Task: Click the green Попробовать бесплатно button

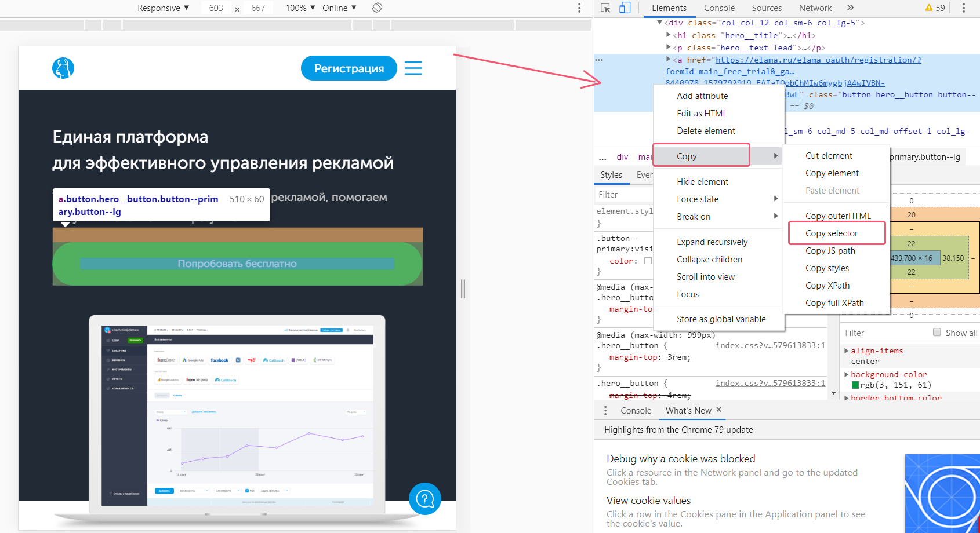Action: pos(237,264)
